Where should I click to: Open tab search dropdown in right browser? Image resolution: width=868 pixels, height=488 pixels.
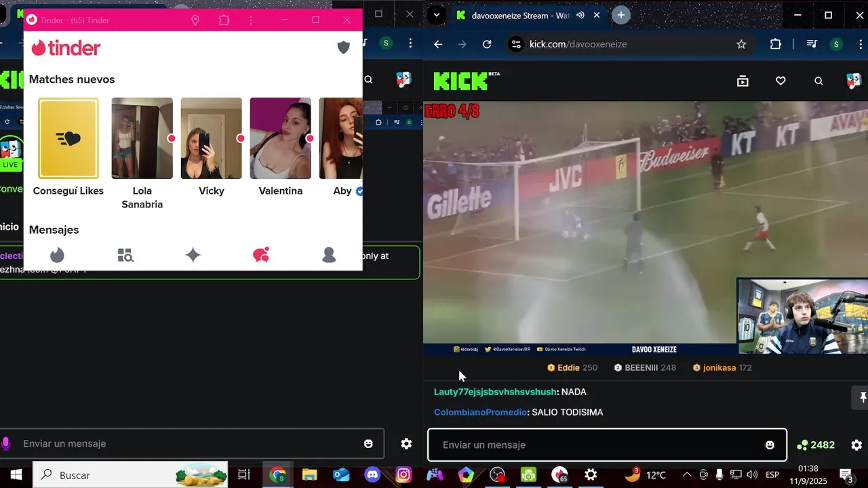pos(437,15)
